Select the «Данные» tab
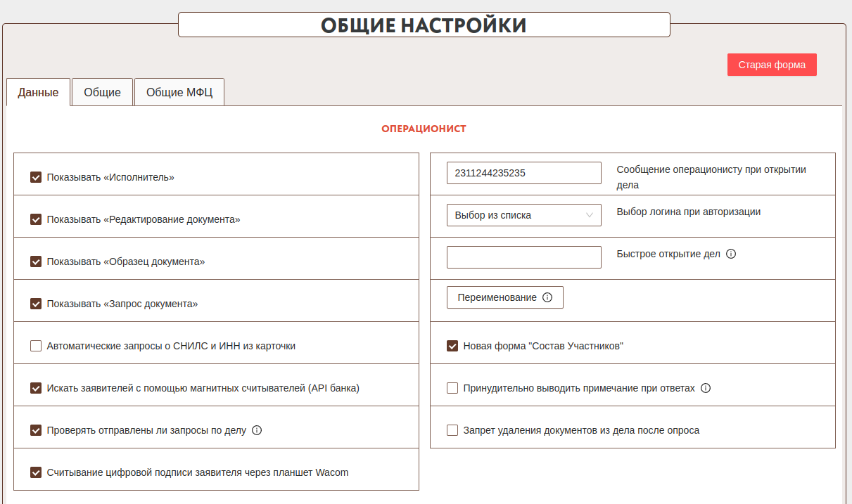 (x=38, y=92)
